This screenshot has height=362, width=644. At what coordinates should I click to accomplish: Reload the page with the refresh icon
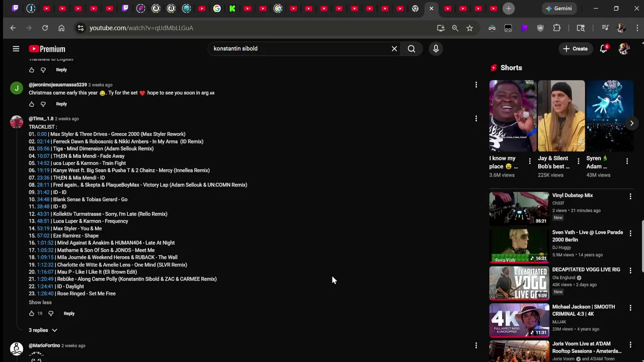tap(45, 28)
